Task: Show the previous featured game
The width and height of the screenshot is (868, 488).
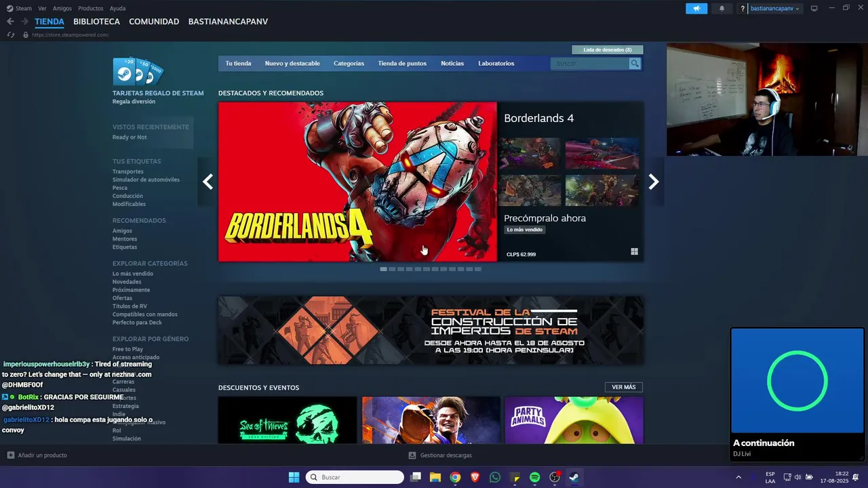Action: click(208, 182)
